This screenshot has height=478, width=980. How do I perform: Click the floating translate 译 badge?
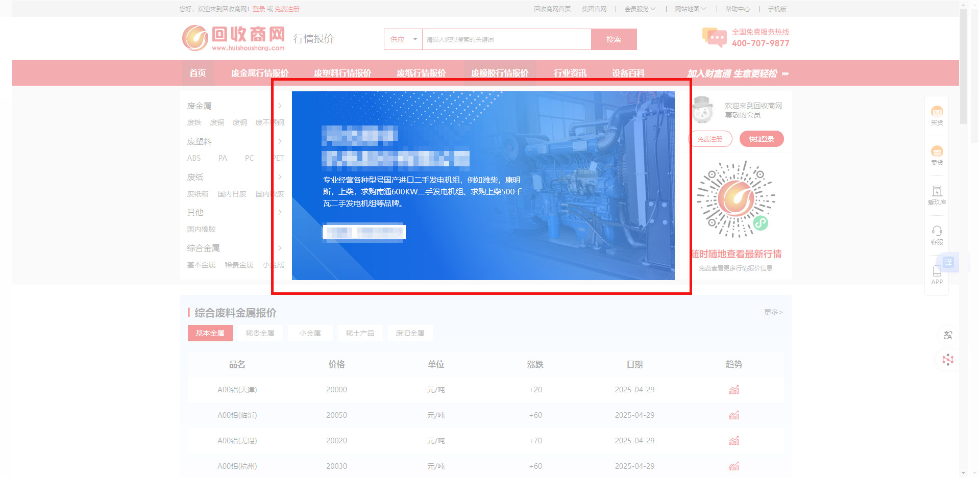[948, 262]
